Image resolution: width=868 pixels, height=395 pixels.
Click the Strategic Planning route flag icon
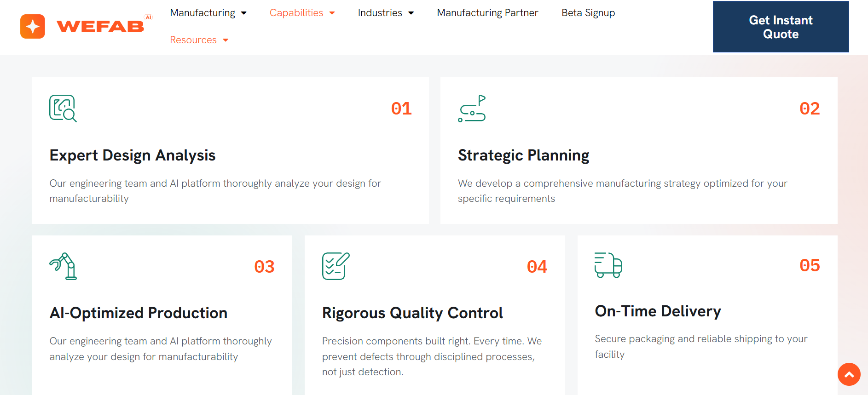(x=472, y=109)
